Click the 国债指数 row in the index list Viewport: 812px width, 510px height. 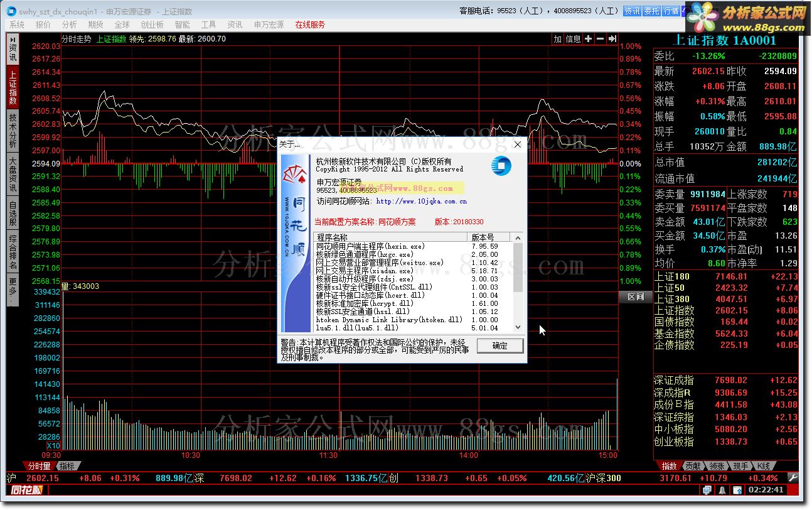pos(726,322)
